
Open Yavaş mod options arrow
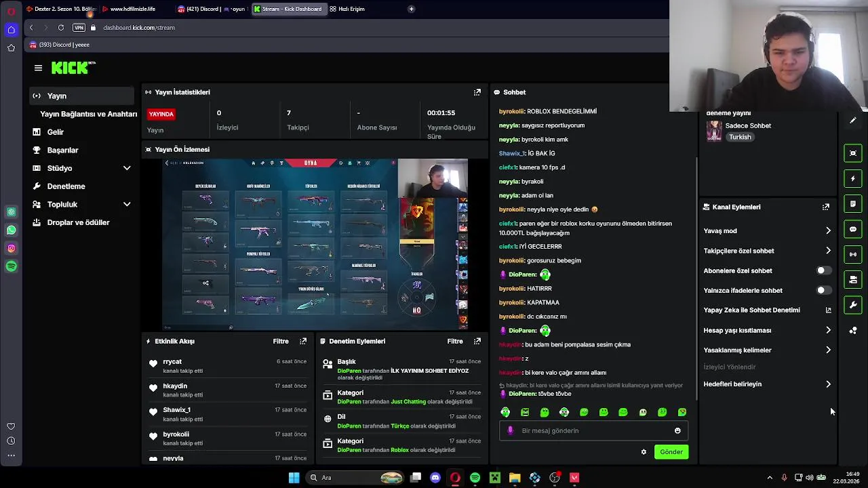828,231
